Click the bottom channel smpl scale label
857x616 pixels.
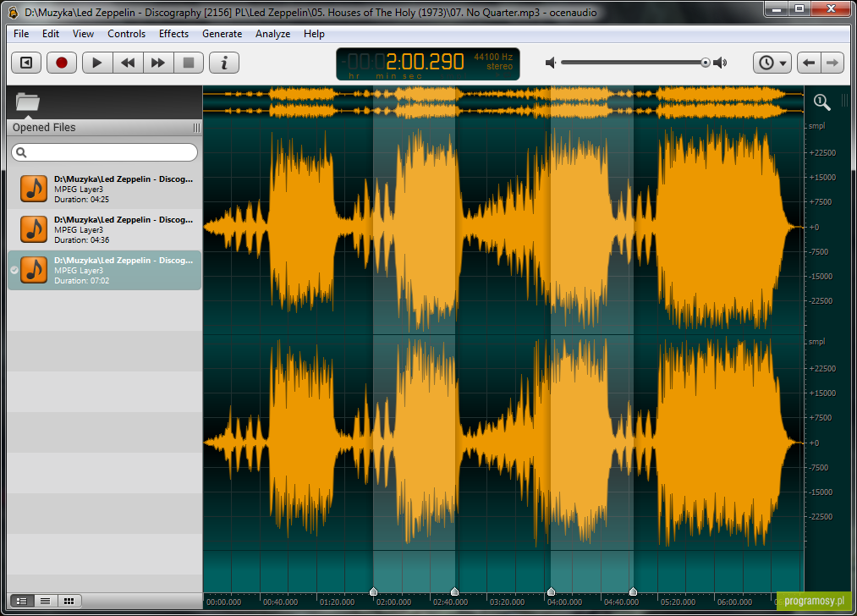click(x=816, y=342)
